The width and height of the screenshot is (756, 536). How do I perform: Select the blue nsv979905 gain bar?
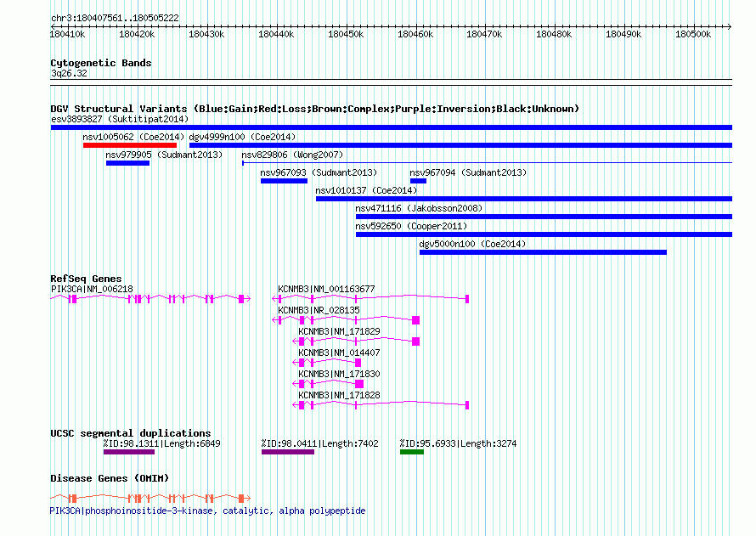(x=127, y=163)
